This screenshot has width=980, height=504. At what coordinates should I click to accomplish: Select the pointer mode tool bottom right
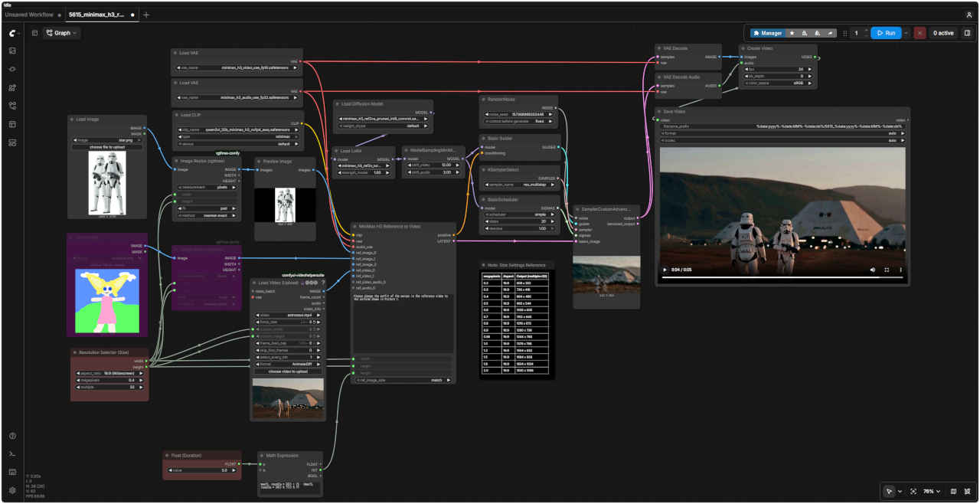pyautogui.click(x=888, y=491)
